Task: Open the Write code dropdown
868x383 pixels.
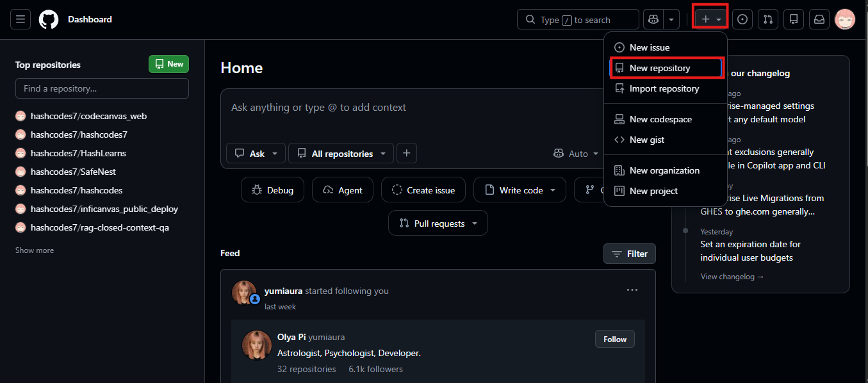Action: pyautogui.click(x=520, y=190)
